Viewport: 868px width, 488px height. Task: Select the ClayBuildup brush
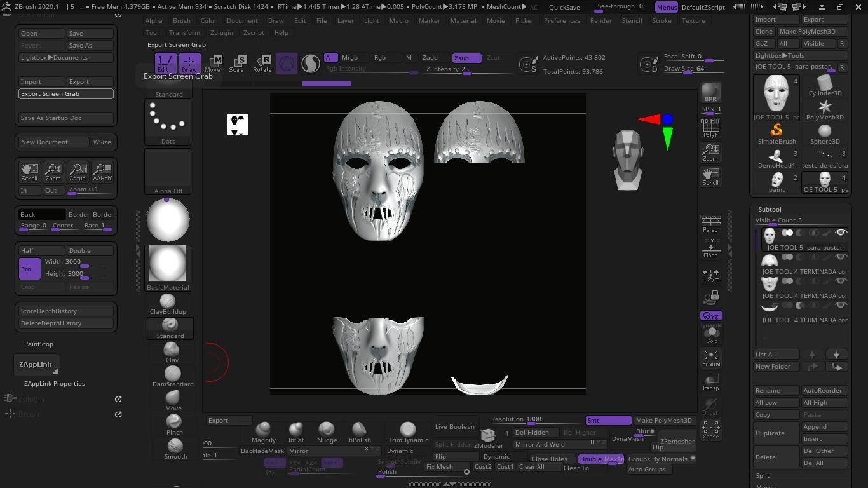coord(168,304)
